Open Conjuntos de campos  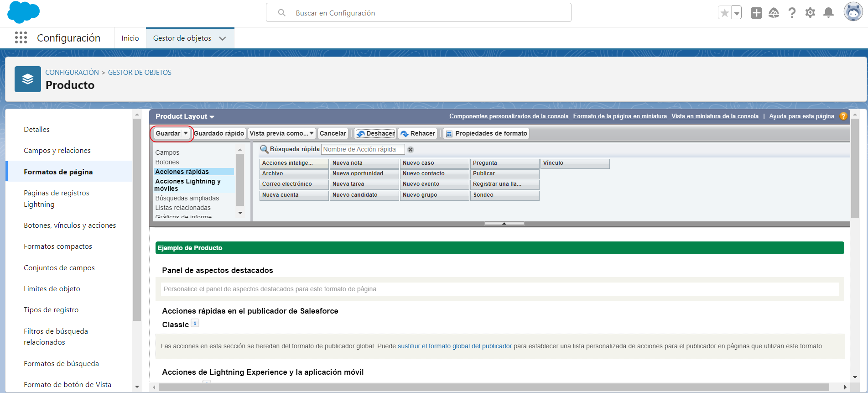tap(59, 268)
